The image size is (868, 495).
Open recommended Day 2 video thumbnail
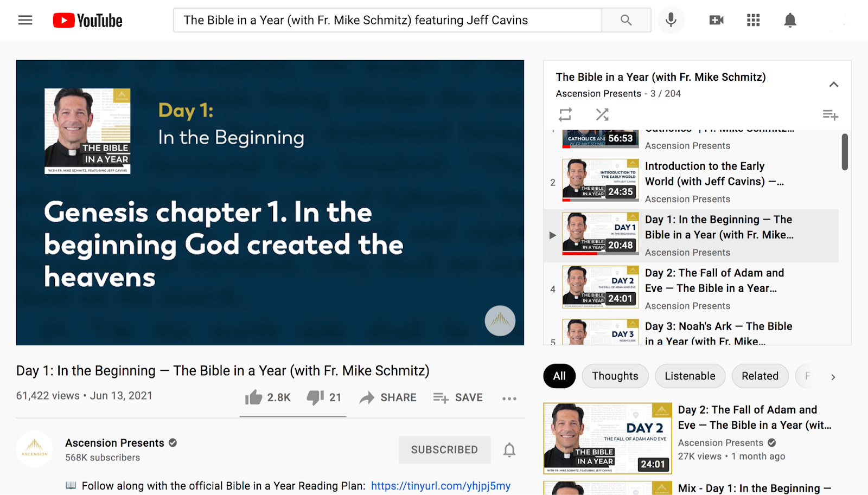point(608,438)
